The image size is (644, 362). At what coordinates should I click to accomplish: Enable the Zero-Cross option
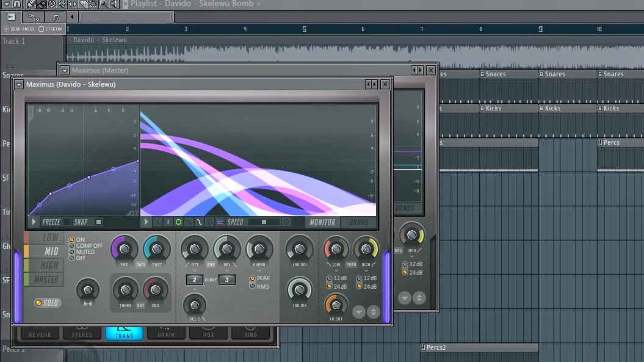[x=19, y=29]
